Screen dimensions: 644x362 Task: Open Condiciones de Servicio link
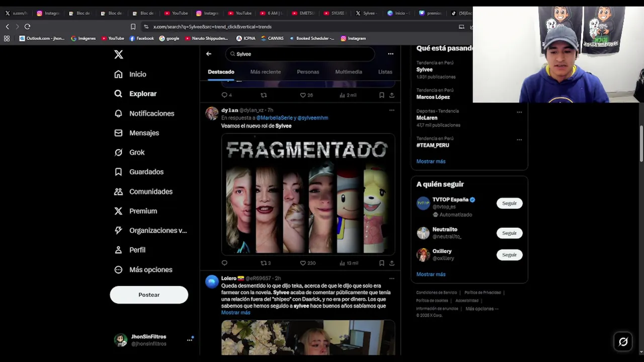pos(436,293)
